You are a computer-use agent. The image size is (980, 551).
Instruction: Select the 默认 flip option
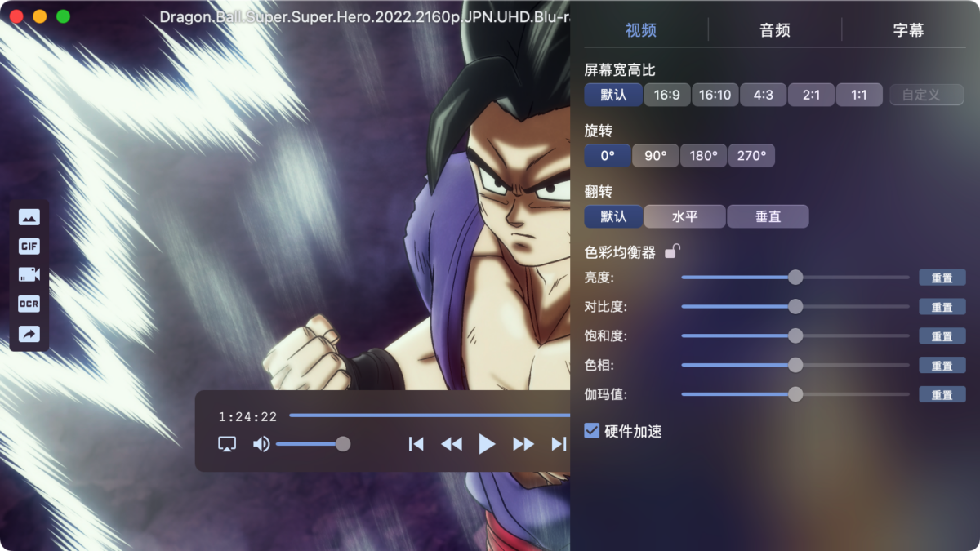tap(613, 216)
